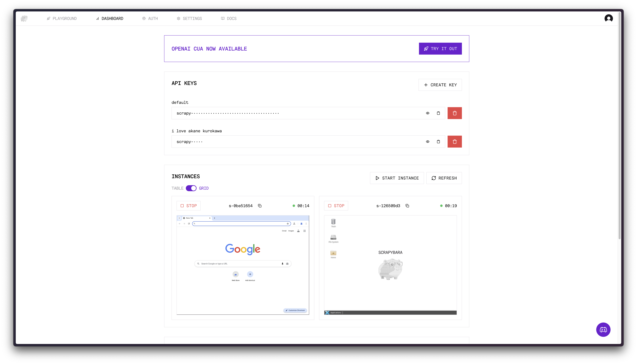The image size is (637, 364).
Task: Click the Google search box in browser preview
Action: point(243,264)
